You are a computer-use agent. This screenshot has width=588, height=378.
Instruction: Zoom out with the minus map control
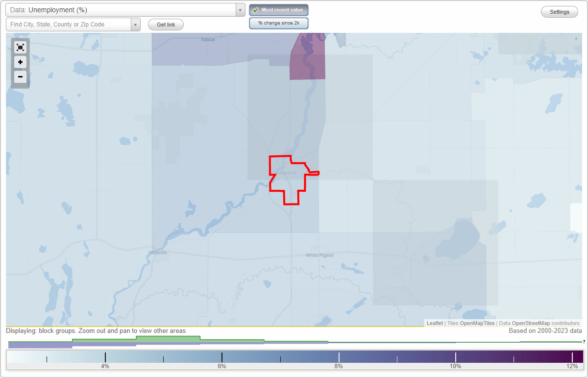point(20,77)
